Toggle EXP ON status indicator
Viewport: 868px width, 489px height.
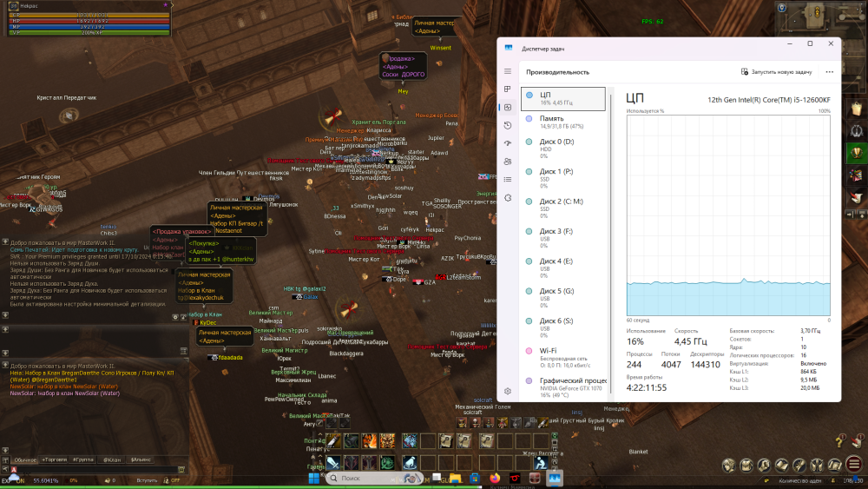pos(13,480)
